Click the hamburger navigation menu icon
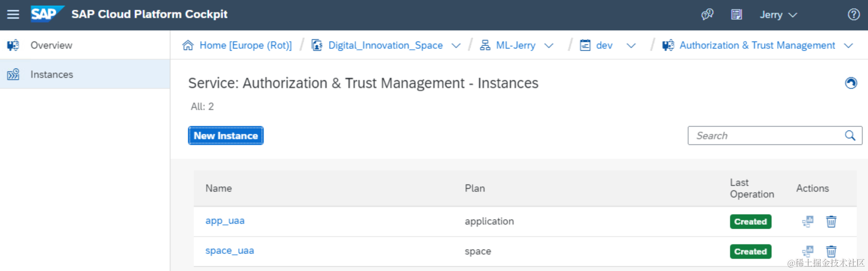 [13, 15]
